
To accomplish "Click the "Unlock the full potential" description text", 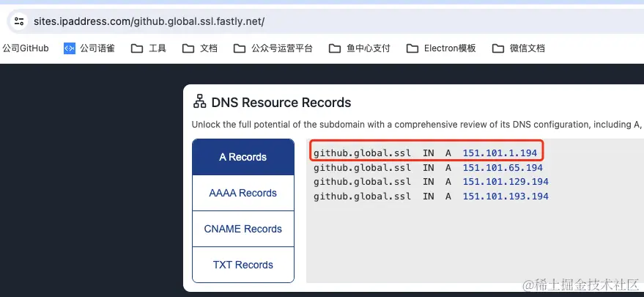I will (x=418, y=125).
